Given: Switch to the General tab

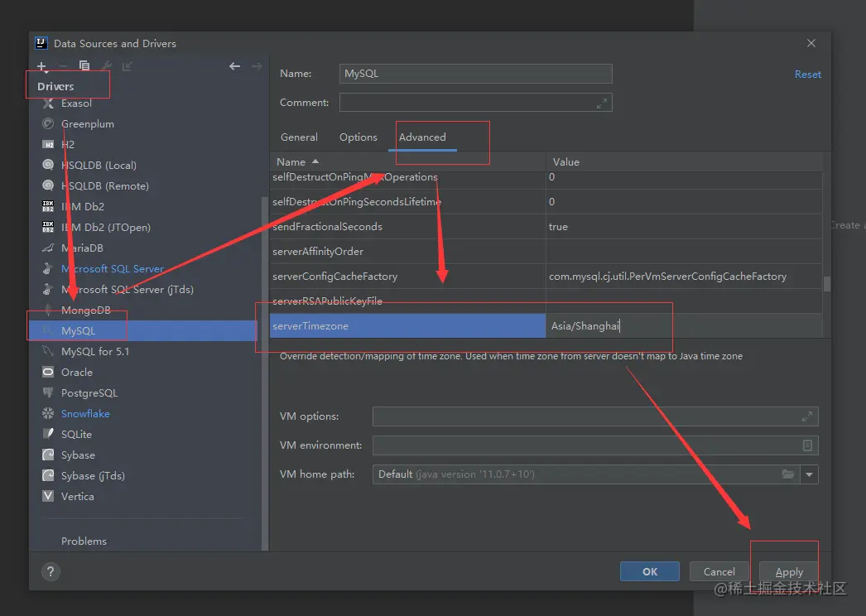Looking at the screenshot, I should pos(299,137).
